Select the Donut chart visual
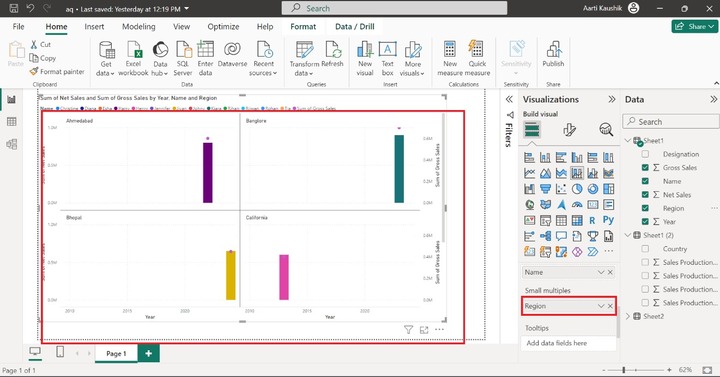The width and height of the screenshot is (720, 377). [593, 189]
